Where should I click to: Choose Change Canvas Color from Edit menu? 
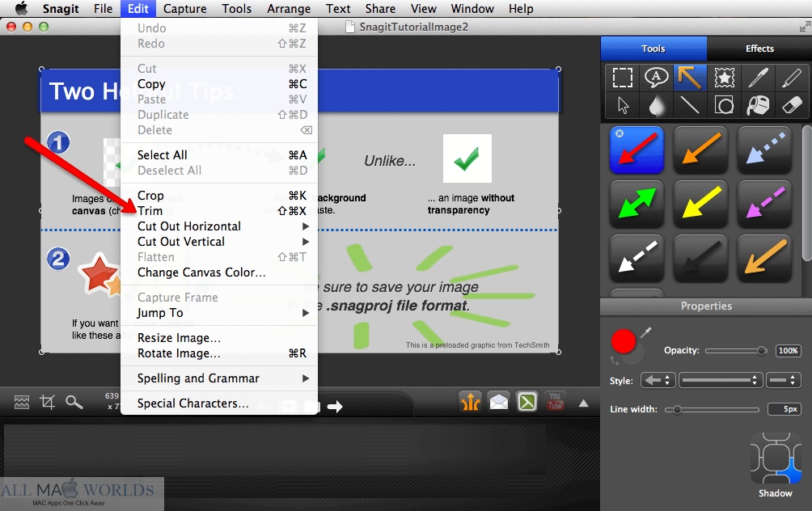[x=219, y=272]
